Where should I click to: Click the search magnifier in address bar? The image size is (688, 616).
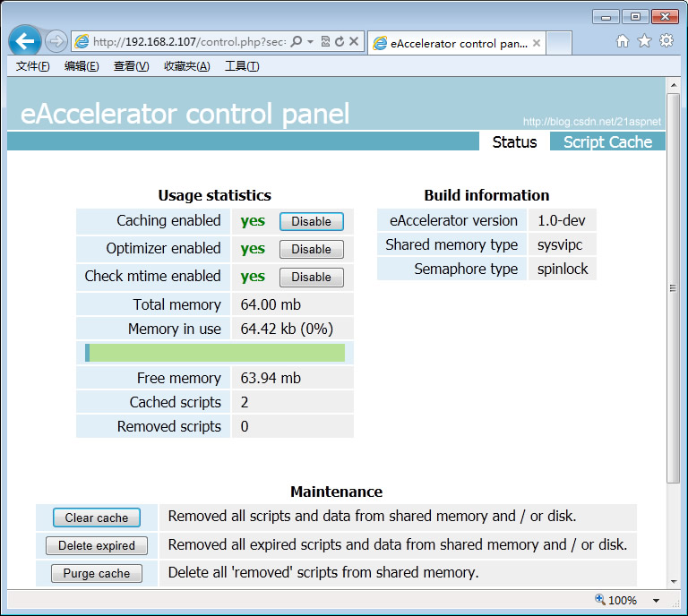pos(297,42)
